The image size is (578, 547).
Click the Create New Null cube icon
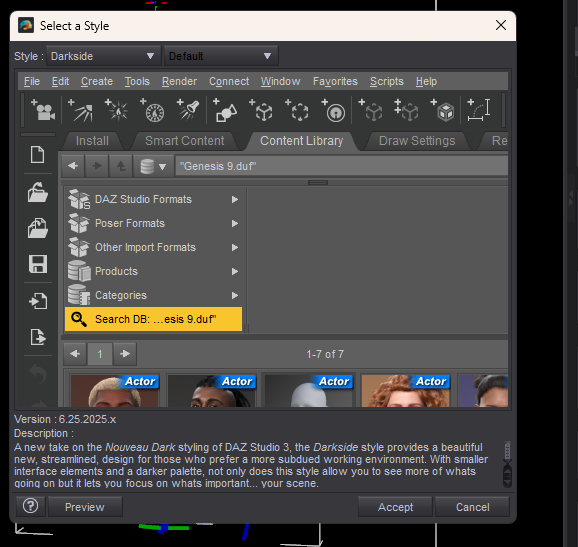[261, 110]
